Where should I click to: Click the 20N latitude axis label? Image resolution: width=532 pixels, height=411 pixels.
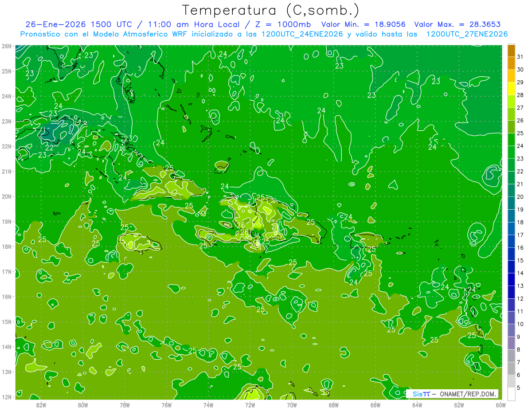pyautogui.click(x=7, y=196)
